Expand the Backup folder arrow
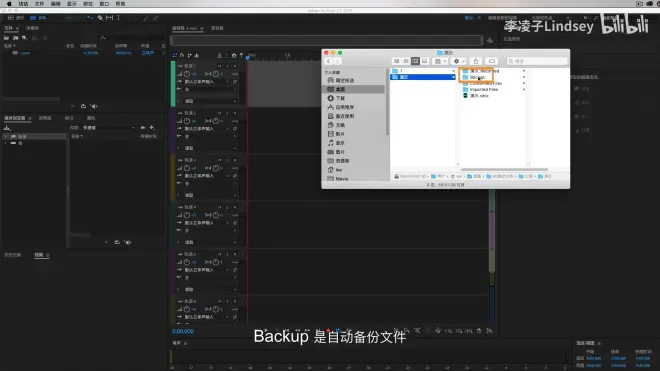Image resolution: width=660 pixels, height=371 pixels. tap(524, 77)
